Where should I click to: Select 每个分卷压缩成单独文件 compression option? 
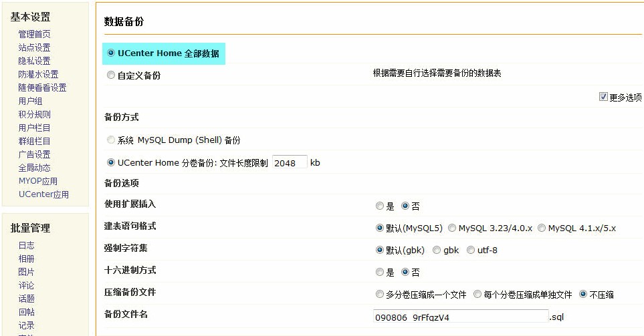click(x=477, y=294)
